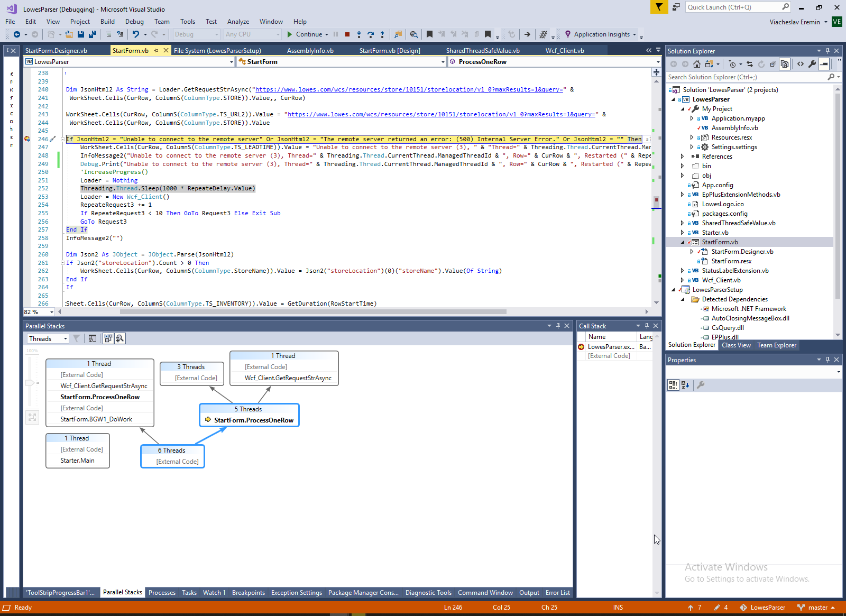
Task: Click the Toggle Method View icon in Parallel Stacks
Action: [x=93, y=338]
